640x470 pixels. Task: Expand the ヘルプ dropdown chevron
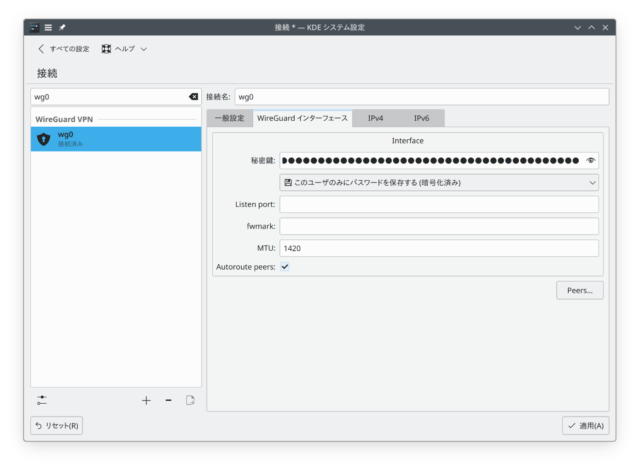click(x=144, y=49)
